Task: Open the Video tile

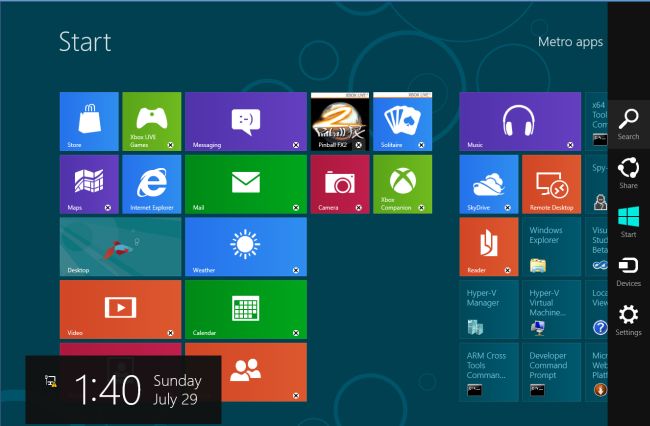Action: pyautogui.click(x=120, y=310)
